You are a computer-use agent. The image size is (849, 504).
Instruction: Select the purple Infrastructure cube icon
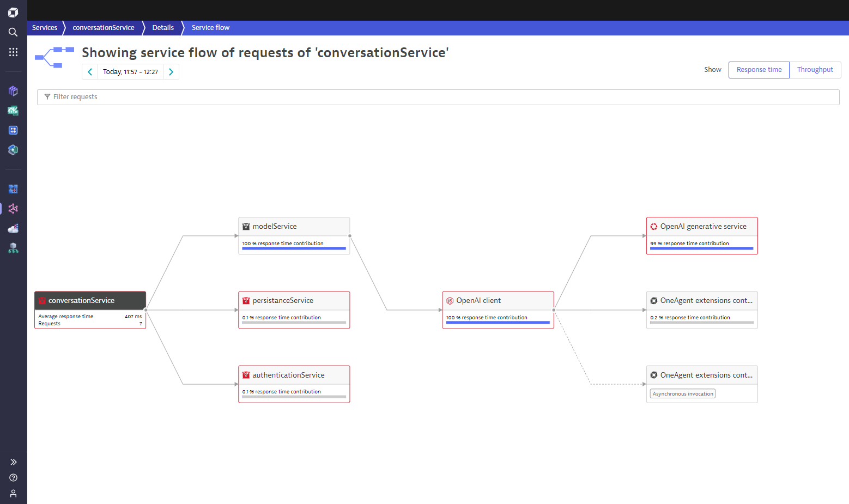13,90
